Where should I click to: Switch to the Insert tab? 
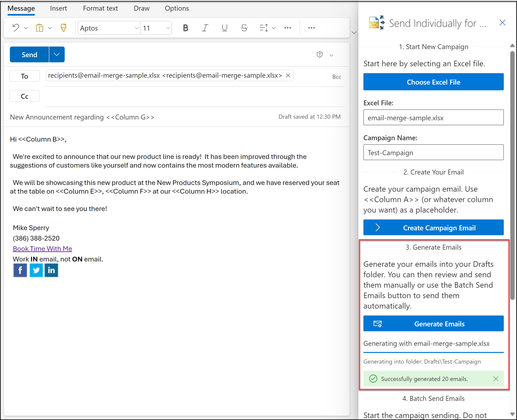tap(58, 8)
